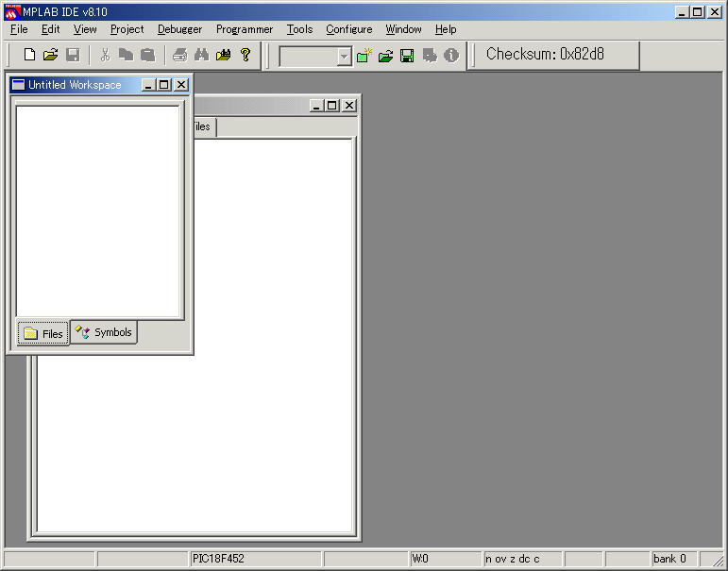Click the New File toolbar icon
Screen dimensions: 728x571
[29, 55]
